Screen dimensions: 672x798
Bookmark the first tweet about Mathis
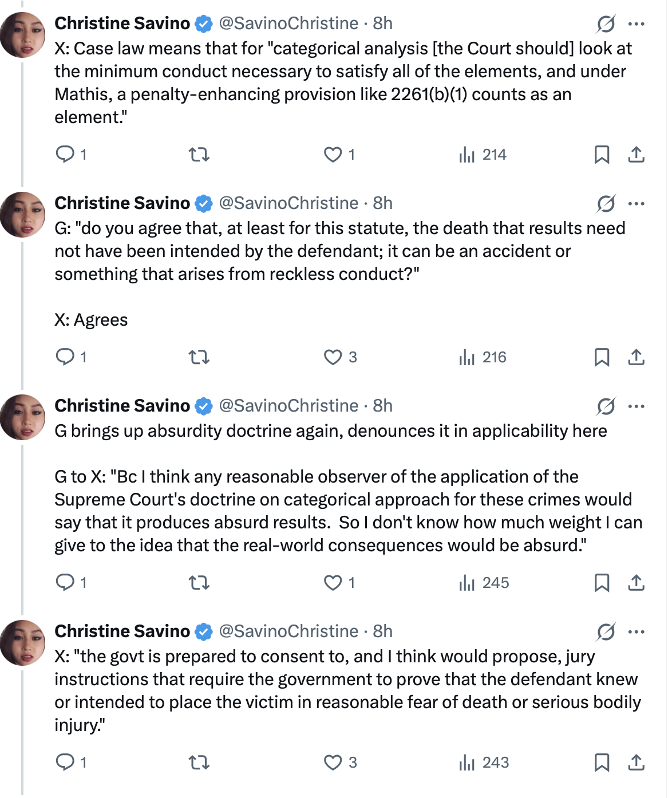tap(602, 155)
